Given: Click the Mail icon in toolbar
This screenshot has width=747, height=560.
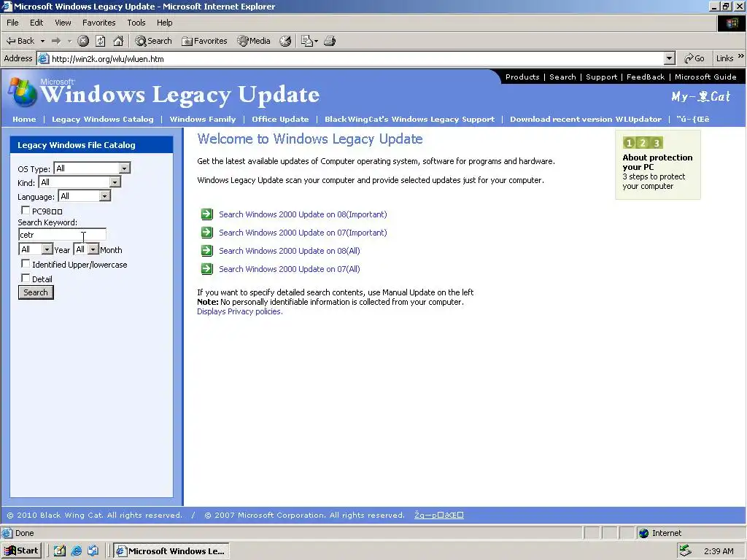Looking at the screenshot, I should click(307, 41).
